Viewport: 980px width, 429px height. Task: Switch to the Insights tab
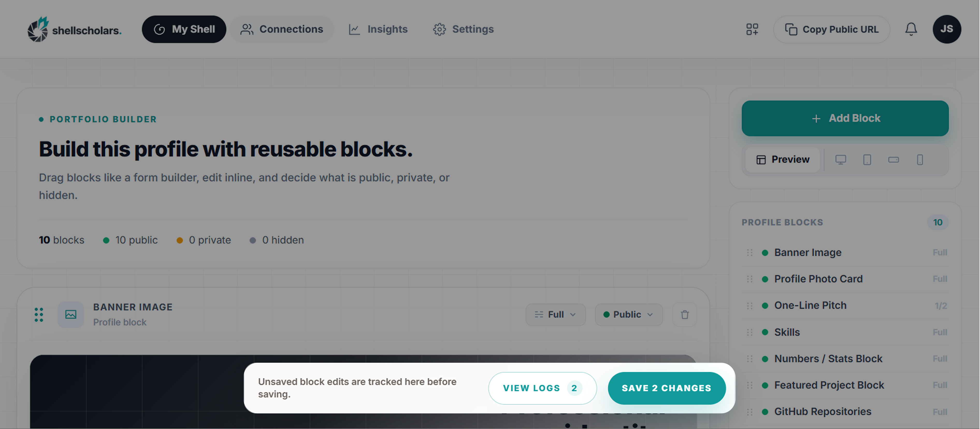pyautogui.click(x=378, y=29)
